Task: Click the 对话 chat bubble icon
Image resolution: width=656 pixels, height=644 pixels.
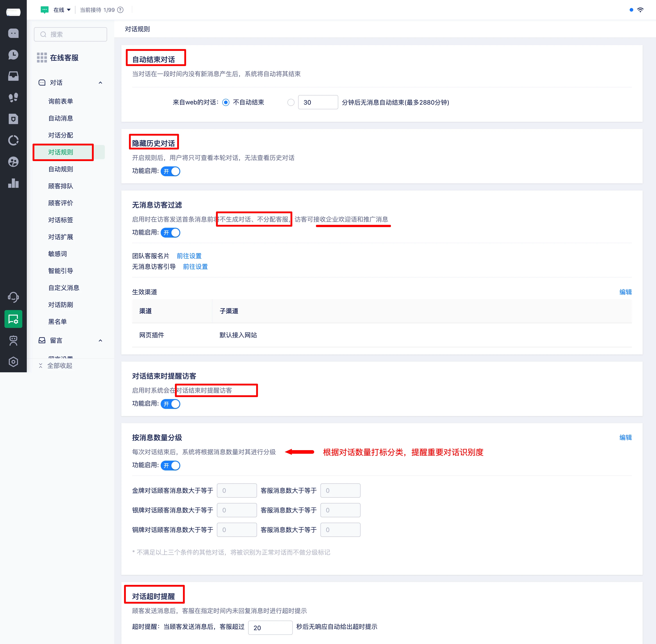Action: pos(42,83)
